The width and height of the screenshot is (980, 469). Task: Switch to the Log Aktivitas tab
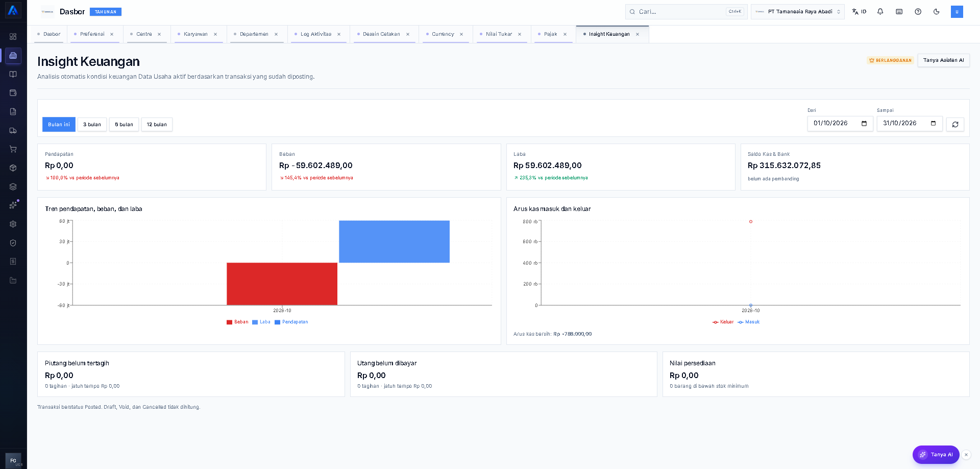tap(316, 34)
